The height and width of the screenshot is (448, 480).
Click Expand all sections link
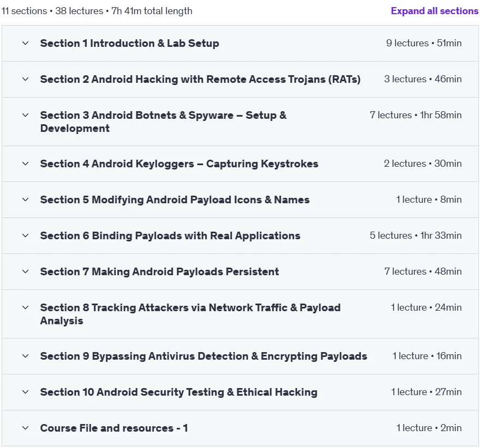(434, 11)
